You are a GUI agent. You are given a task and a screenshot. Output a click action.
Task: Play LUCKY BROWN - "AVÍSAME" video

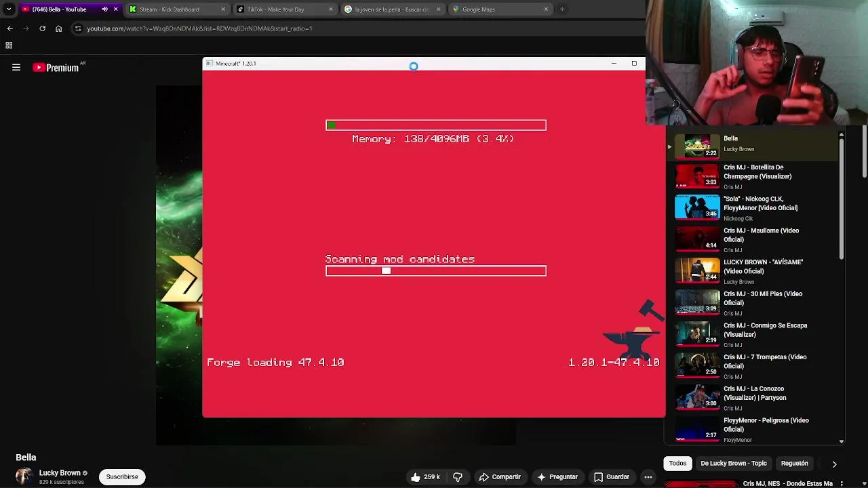click(751, 271)
